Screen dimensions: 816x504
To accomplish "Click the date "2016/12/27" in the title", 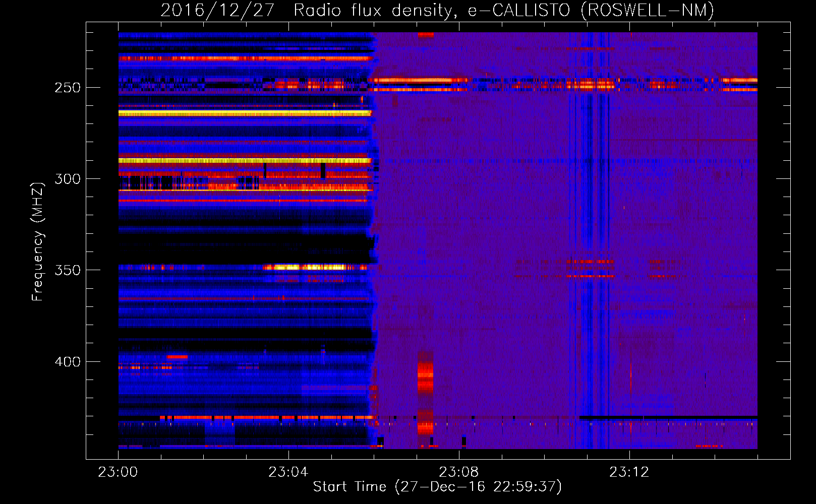I will [x=217, y=10].
